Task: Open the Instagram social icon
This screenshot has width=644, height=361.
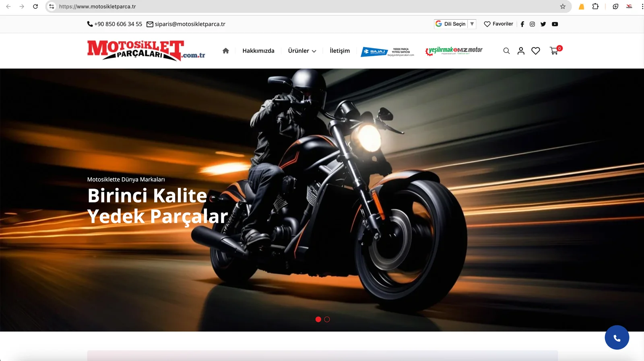Action: click(532, 24)
